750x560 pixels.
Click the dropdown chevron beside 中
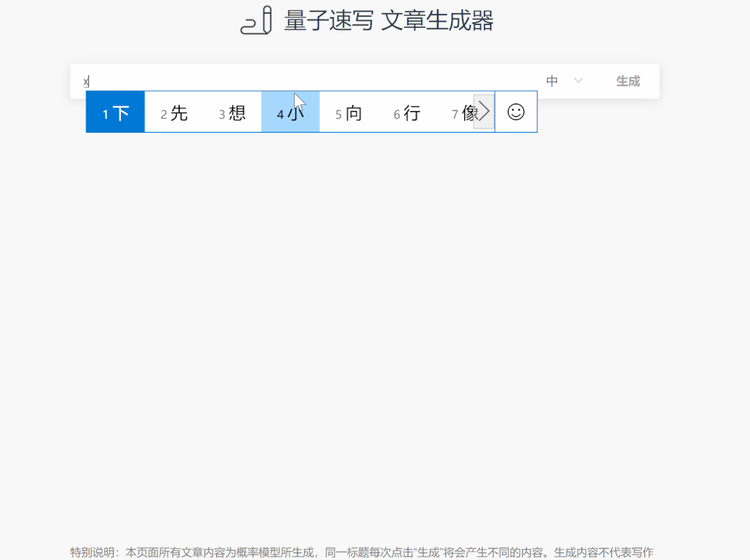(x=578, y=81)
